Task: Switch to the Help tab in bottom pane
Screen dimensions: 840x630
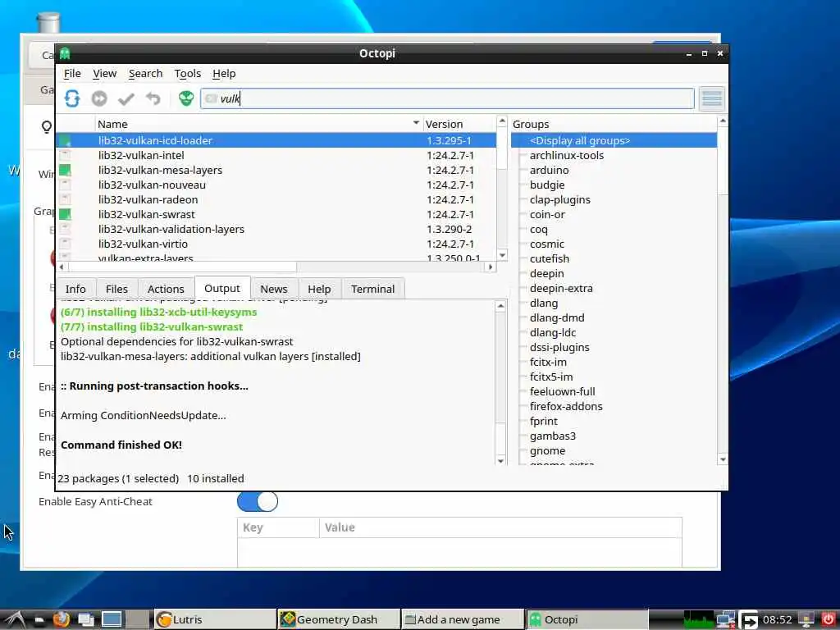Action: (x=319, y=289)
